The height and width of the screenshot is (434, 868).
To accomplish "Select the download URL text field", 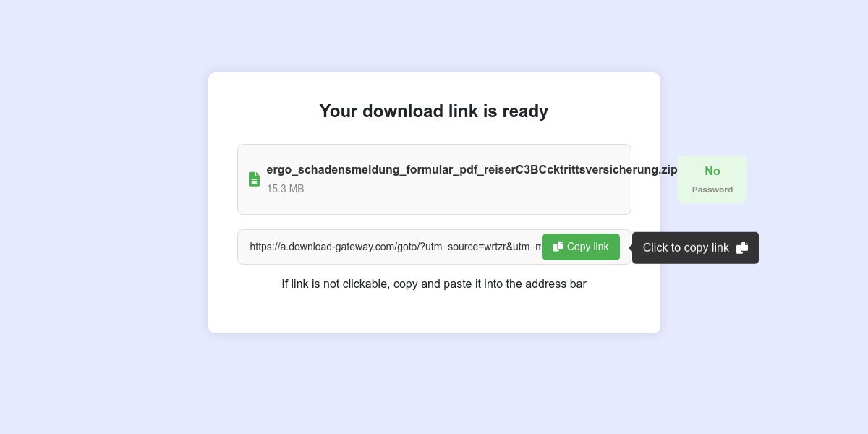I will point(434,247).
